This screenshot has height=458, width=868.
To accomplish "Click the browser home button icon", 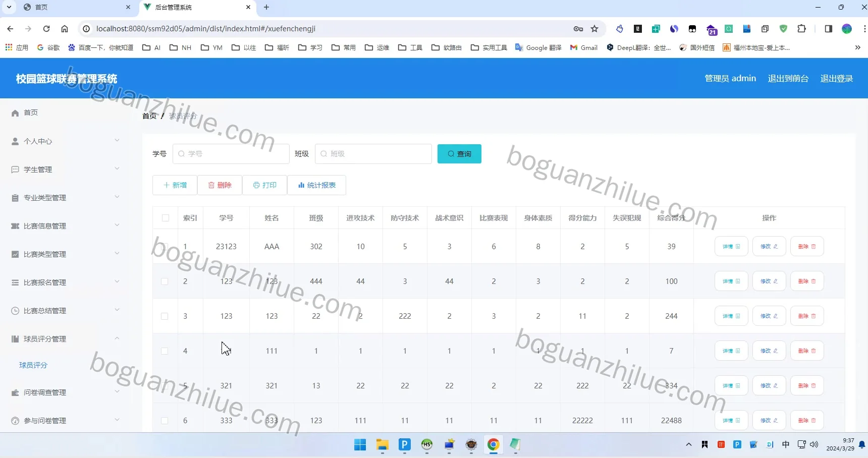I will (65, 29).
